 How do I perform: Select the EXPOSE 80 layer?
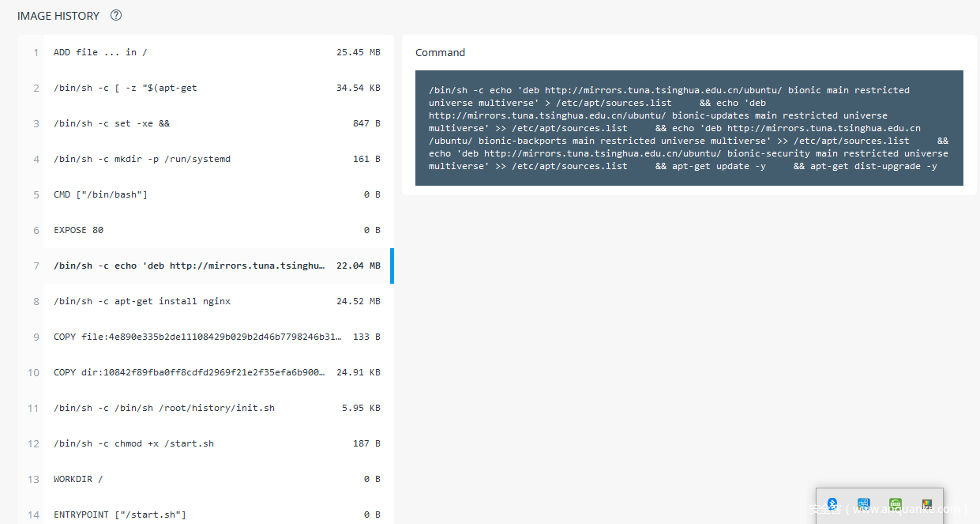[205, 230]
